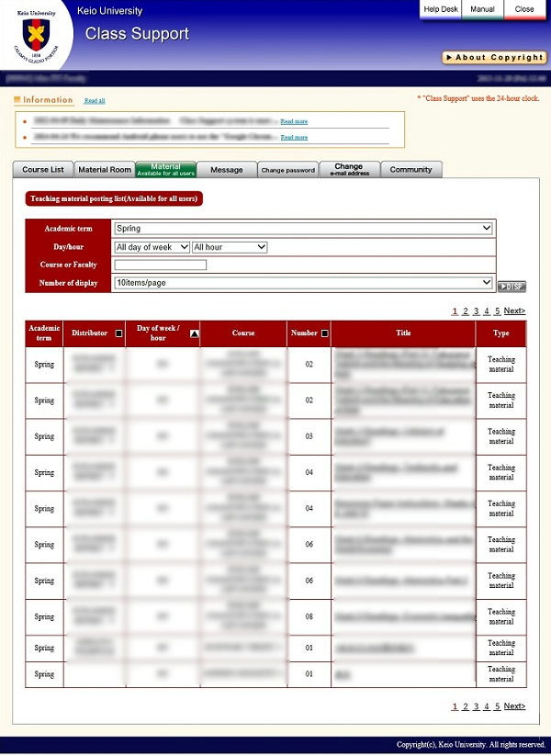Go to page 5 in bottom pagination
The width and height of the screenshot is (551, 756).
(x=497, y=706)
